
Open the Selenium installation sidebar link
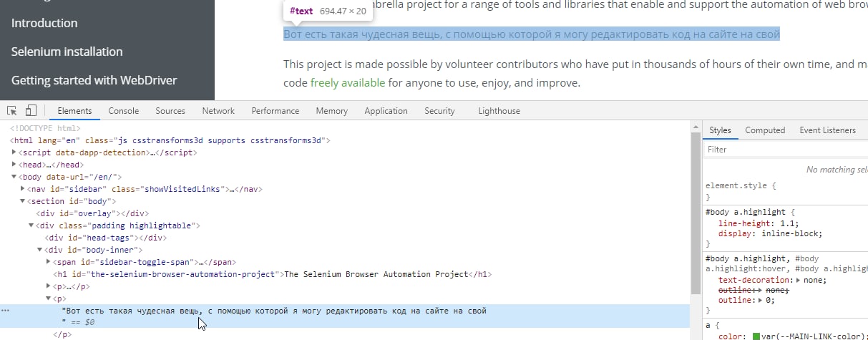click(x=67, y=52)
